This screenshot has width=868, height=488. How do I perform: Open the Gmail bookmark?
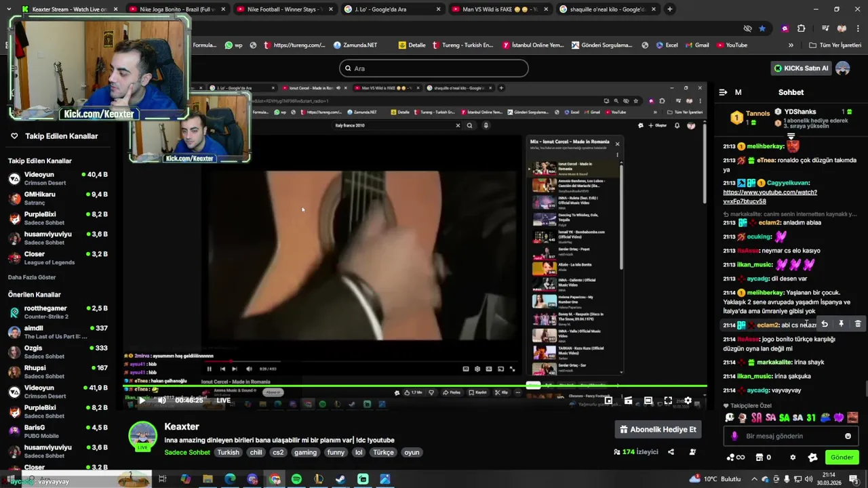point(696,45)
